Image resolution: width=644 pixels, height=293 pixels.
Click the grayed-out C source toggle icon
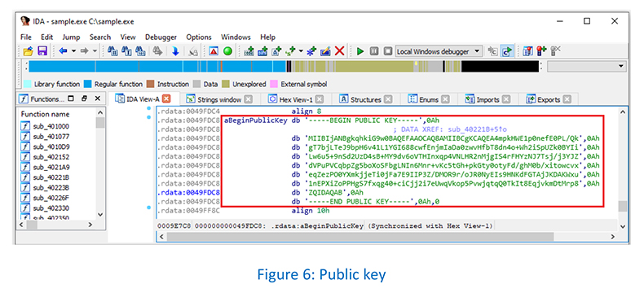[x=492, y=51]
